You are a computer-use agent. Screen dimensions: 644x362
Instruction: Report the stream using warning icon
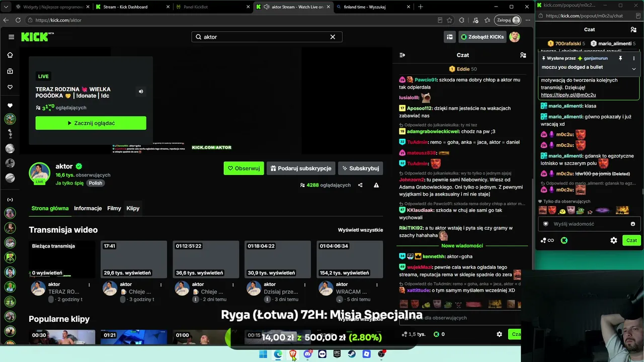376,185
